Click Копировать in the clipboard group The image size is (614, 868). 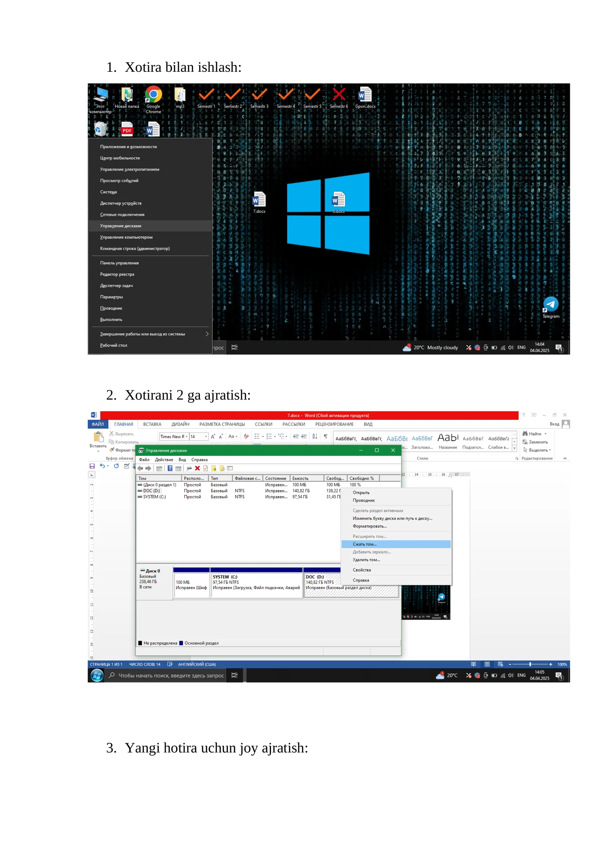(124, 442)
